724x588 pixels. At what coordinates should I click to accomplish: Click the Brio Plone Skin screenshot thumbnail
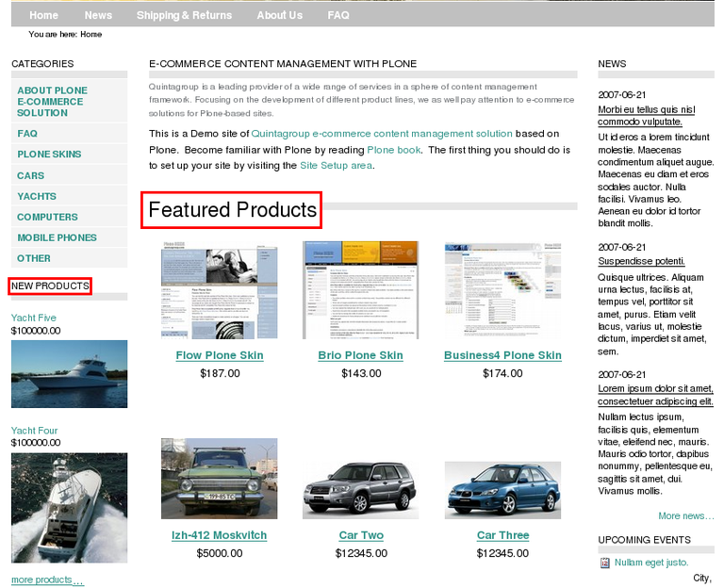(x=361, y=290)
